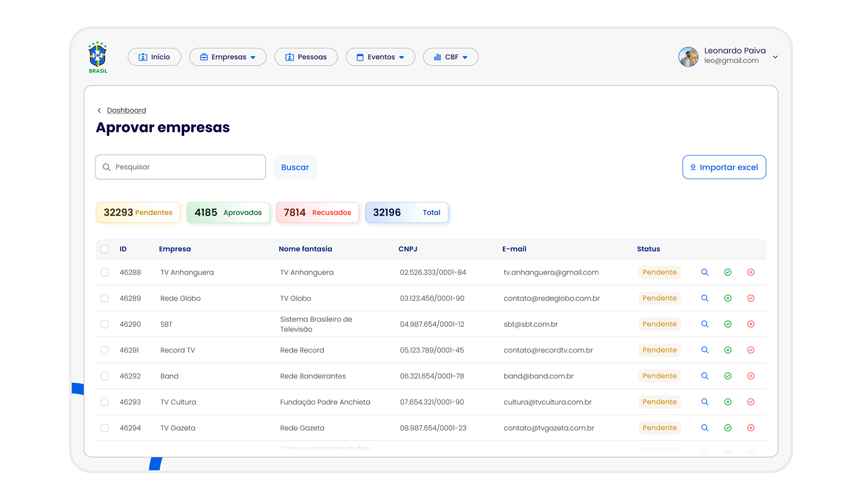
Task: Open Pessoas navigation tab
Action: [306, 57]
